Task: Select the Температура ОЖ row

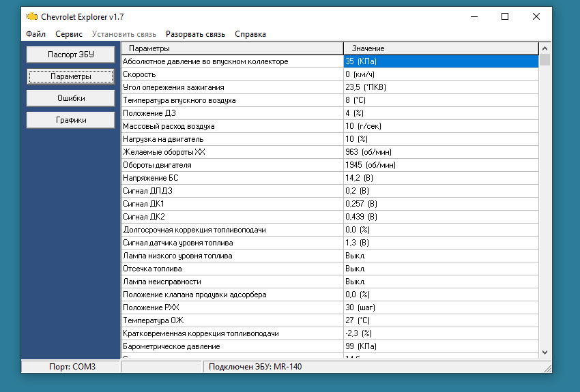Action: point(330,320)
